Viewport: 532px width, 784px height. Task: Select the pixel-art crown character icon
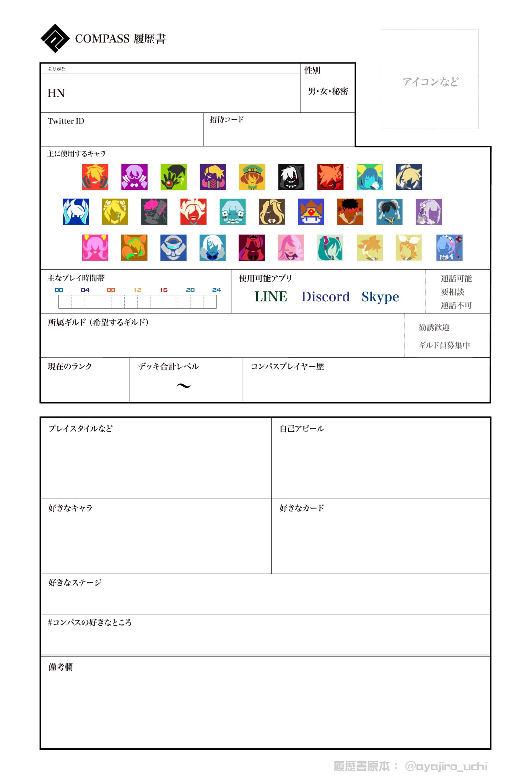(311, 211)
